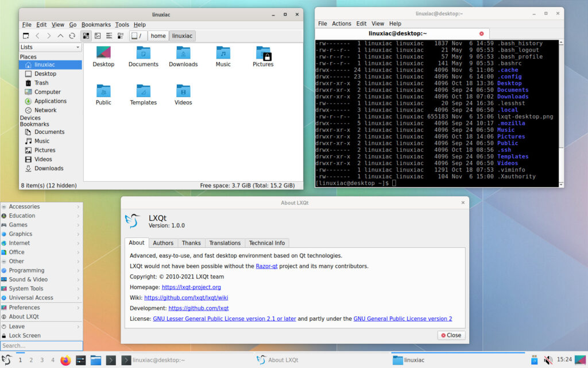Open Network in the Places sidebar
This screenshot has width=588, height=368.
tap(45, 110)
